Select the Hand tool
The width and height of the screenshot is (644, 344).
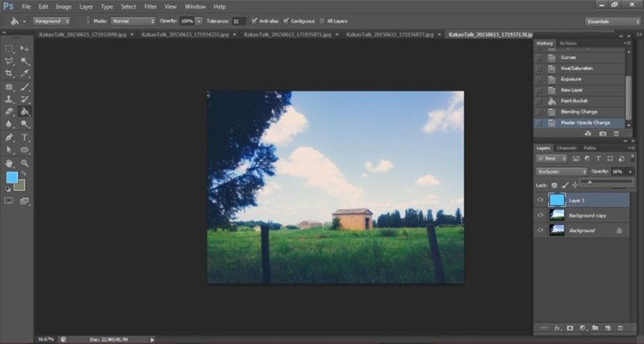(x=9, y=164)
